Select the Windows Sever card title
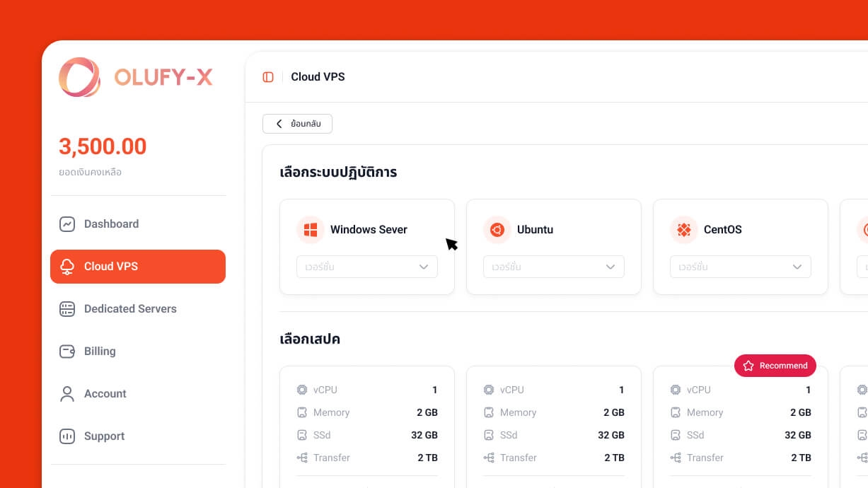The height and width of the screenshot is (488, 868). (x=369, y=230)
